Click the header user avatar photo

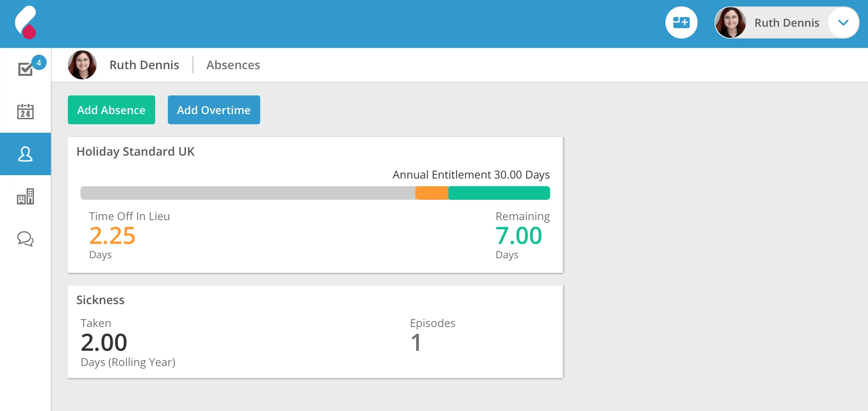point(731,23)
